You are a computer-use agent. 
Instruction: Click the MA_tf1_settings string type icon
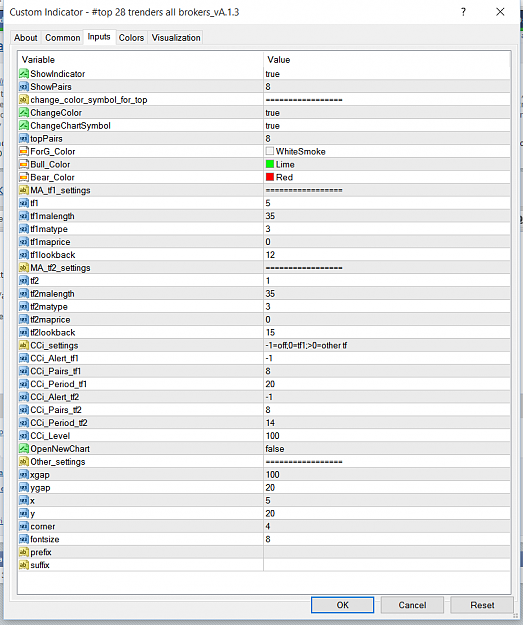tap(24, 190)
